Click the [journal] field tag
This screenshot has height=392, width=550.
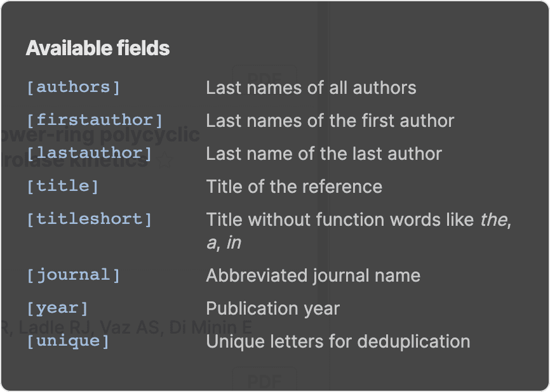tap(73, 275)
